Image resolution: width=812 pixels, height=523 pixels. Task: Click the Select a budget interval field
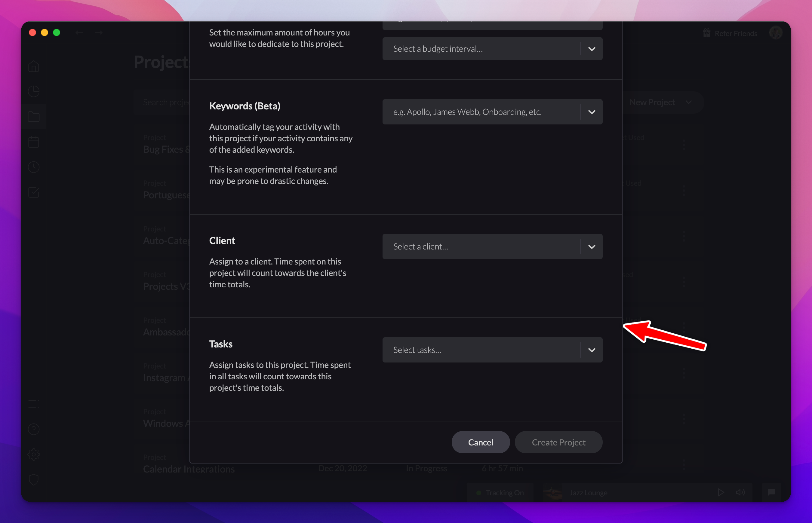click(492, 49)
